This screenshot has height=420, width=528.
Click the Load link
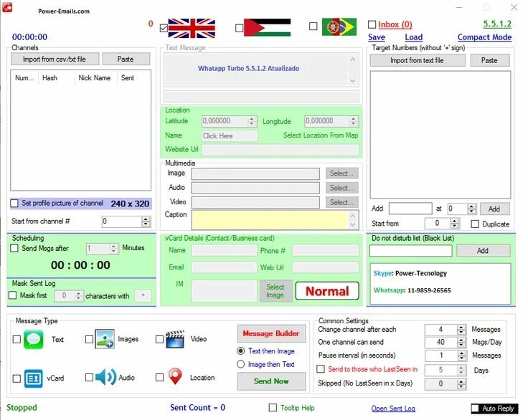pyautogui.click(x=414, y=37)
